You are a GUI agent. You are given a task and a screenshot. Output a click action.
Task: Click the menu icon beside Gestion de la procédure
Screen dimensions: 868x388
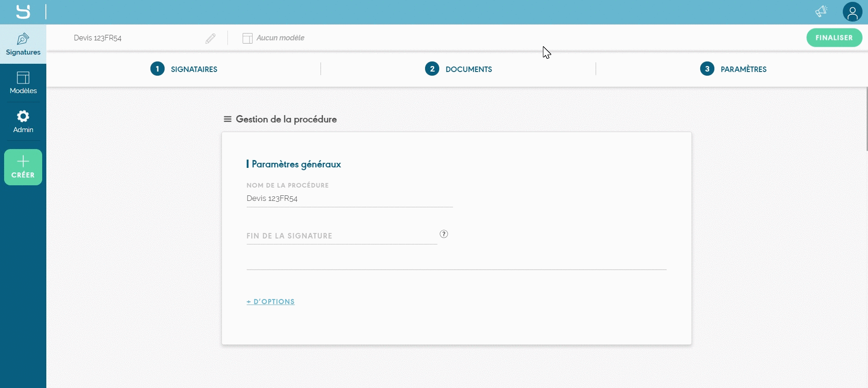(x=227, y=119)
